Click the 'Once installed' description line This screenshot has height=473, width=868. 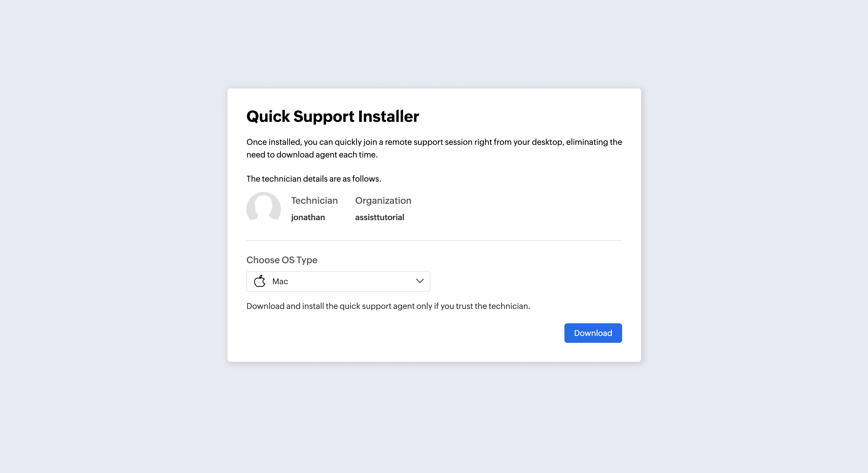tap(434, 142)
